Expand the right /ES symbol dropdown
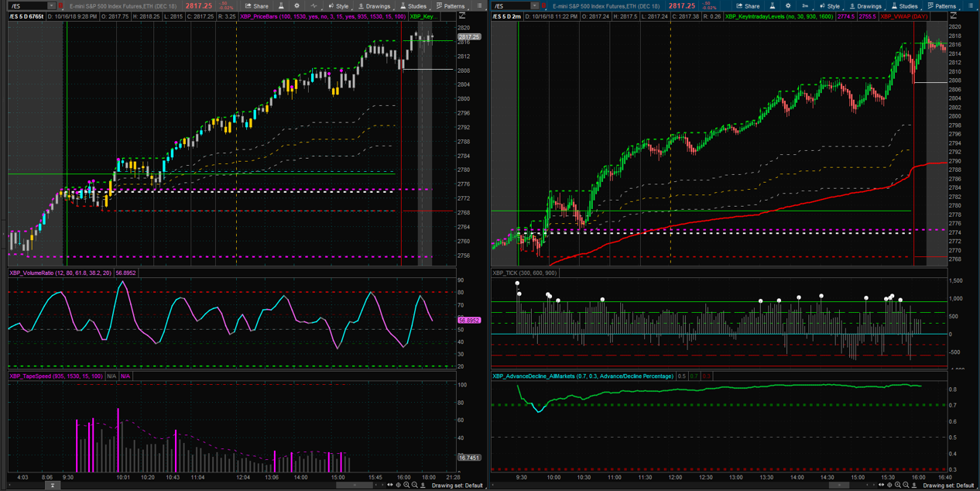Screen dimensions: 980x491 tap(534, 6)
